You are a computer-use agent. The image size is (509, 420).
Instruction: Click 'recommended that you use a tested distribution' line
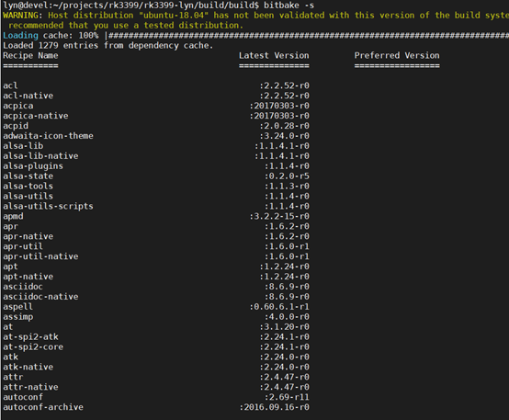125,26
